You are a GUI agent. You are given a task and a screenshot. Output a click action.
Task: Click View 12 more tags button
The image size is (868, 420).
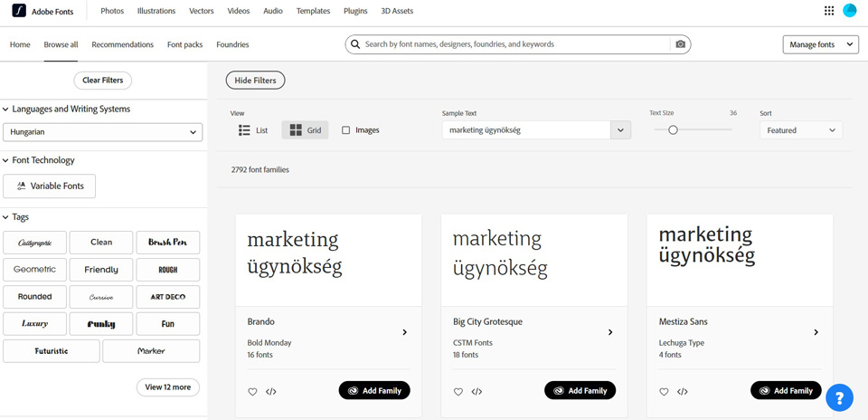click(168, 387)
